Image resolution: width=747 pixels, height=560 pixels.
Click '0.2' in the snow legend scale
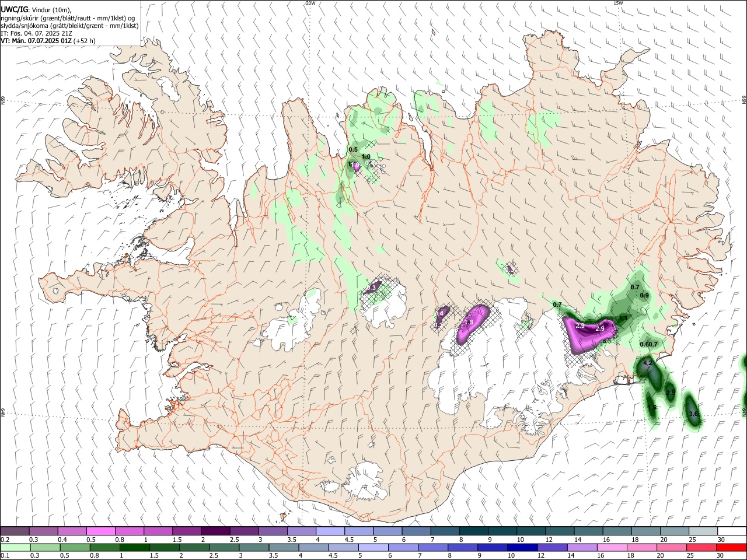click(5, 540)
